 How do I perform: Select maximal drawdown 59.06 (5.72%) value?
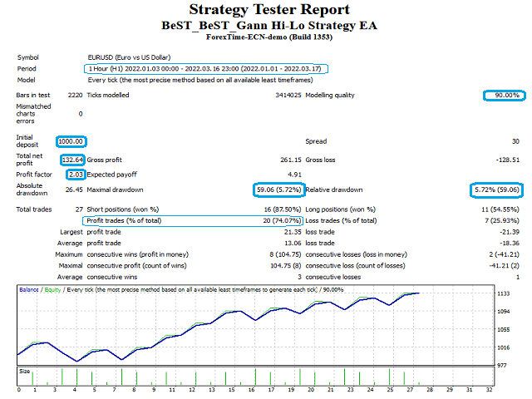tap(278, 190)
